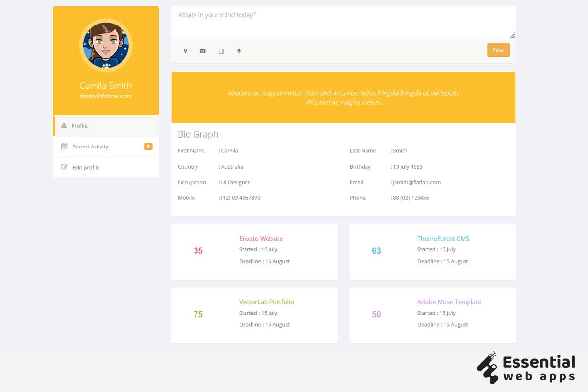Click the film video icon

tap(221, 51)
